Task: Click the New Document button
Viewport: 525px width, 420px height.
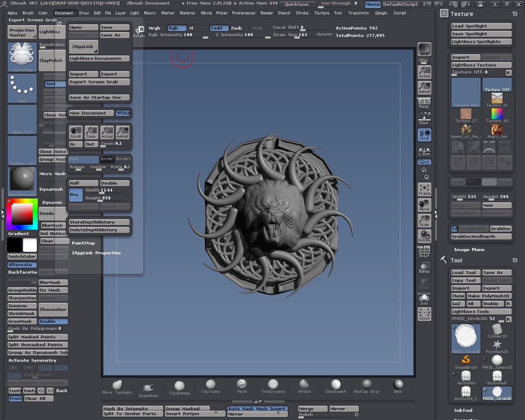Action: click(91, 113)
